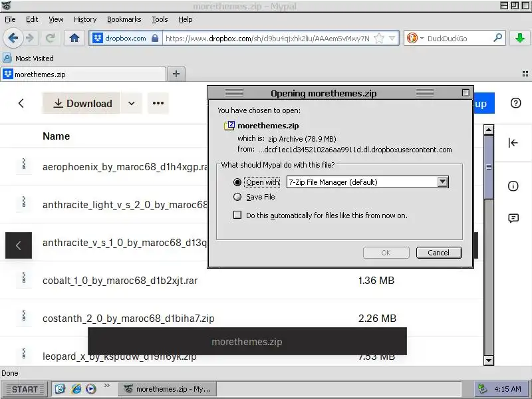
Task: Expand quick launch overflow chevron
Action: coord(107,386)
